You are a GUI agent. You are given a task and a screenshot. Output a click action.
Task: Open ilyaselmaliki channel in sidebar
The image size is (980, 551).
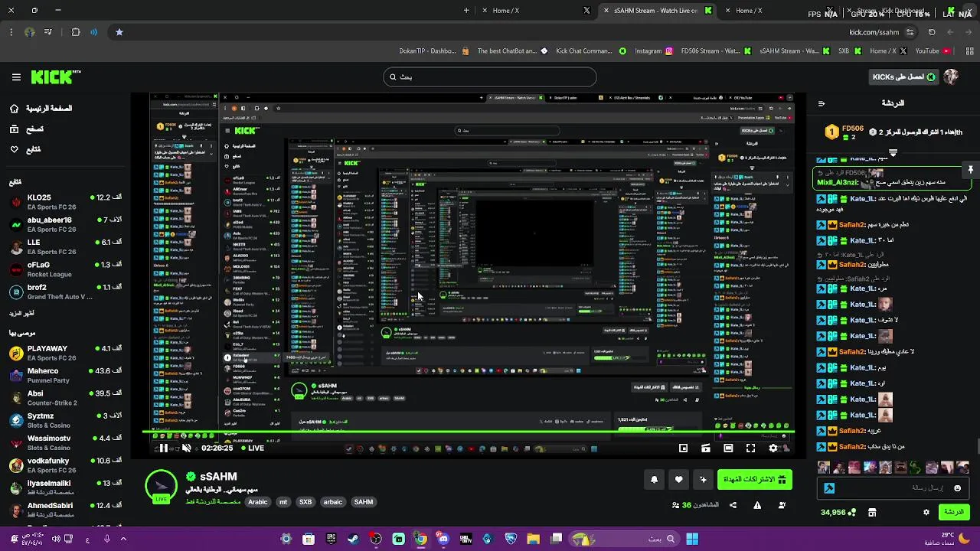tap(65, 487)
